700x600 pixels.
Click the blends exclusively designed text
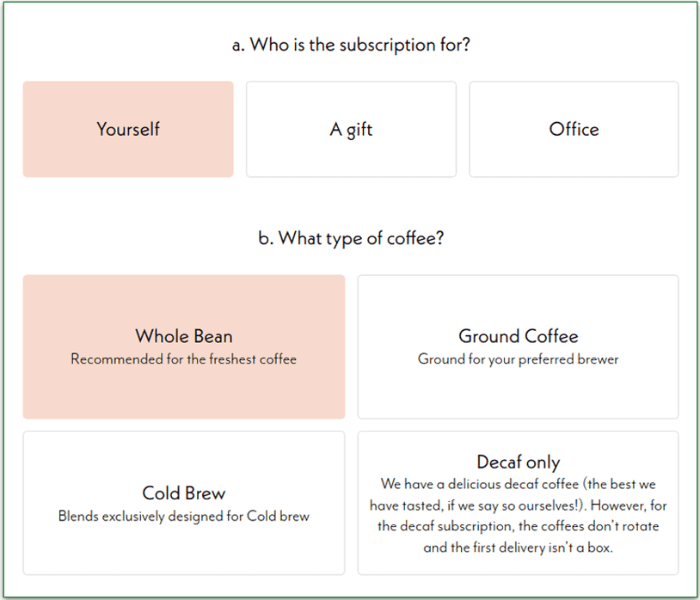click(x=183, y=515)
